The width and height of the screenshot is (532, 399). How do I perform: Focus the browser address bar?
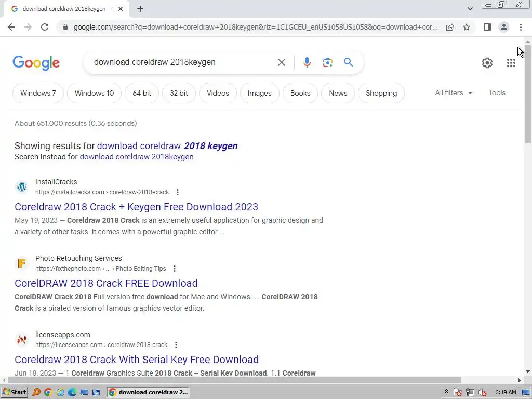click(256, 27)
